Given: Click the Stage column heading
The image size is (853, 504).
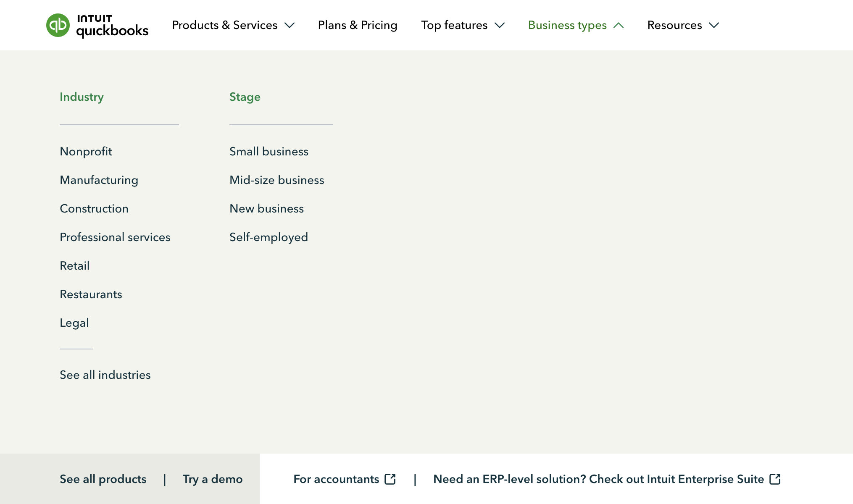Looking at the screenshot, I should (x=245, y=97).
